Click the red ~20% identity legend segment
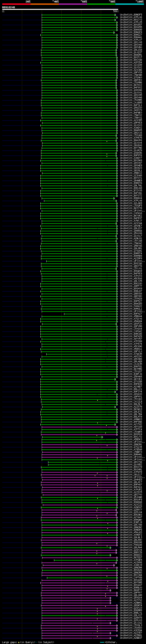This screenshot has width=146, height=644. 16,4
